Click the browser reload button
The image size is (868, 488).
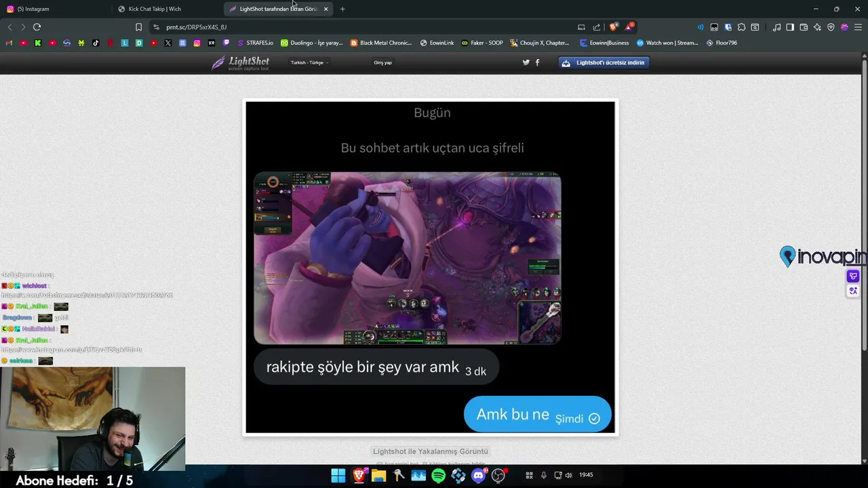(37, 27)
